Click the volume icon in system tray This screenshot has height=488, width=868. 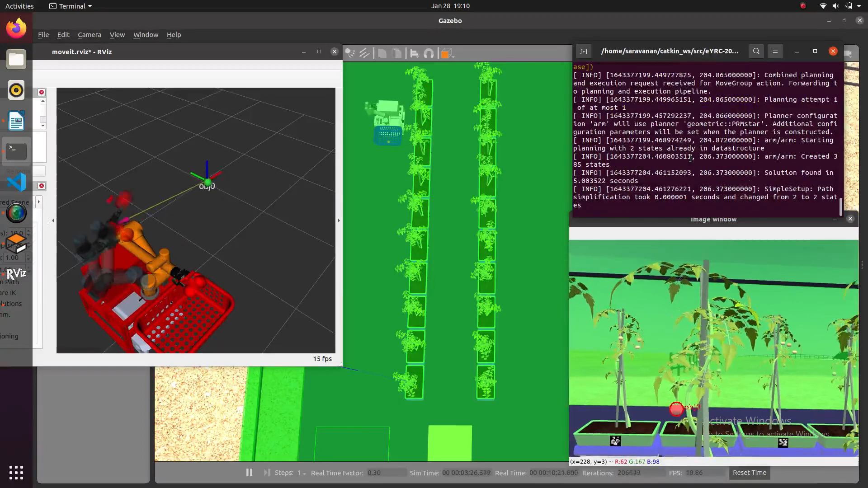(x=835, y=6)
